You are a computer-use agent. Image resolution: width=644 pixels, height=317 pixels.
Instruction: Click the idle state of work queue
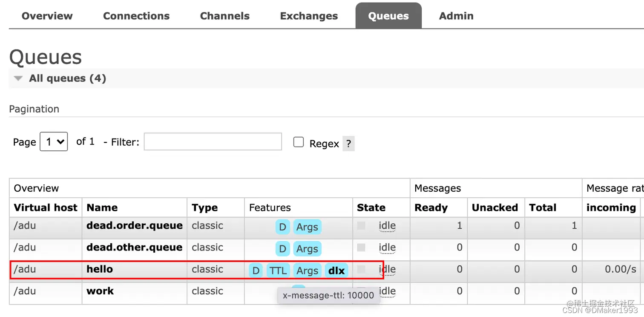[x=387, y=291]
